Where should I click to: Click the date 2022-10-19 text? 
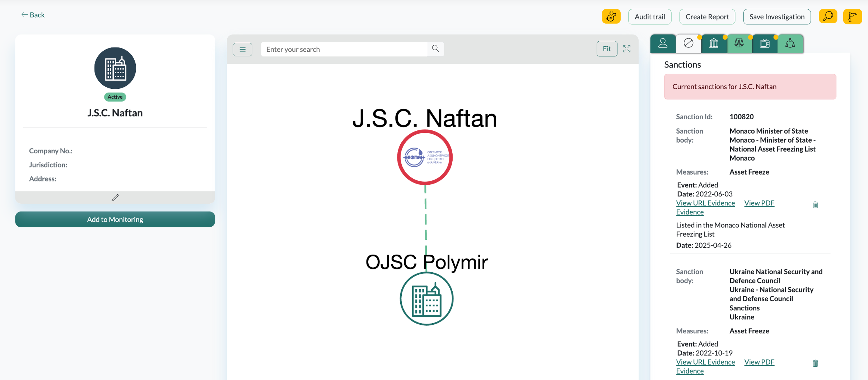click(x=714, y=353)
